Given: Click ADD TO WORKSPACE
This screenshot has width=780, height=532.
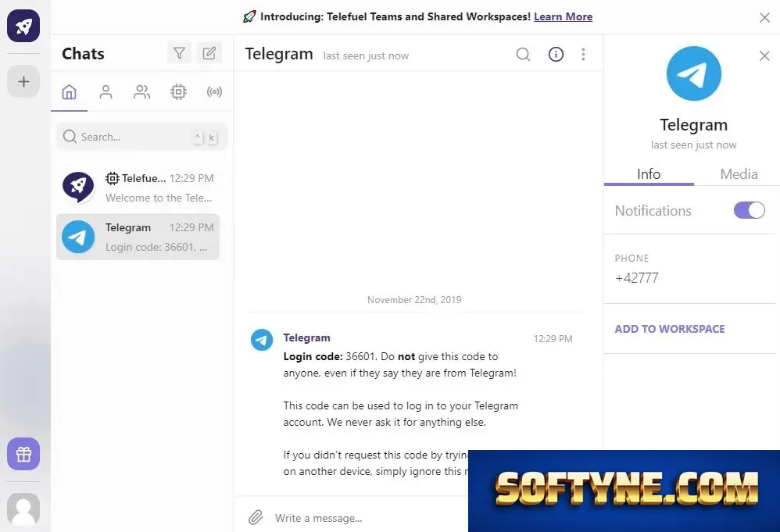Looking at the screenshot, I should pos(670,329).
